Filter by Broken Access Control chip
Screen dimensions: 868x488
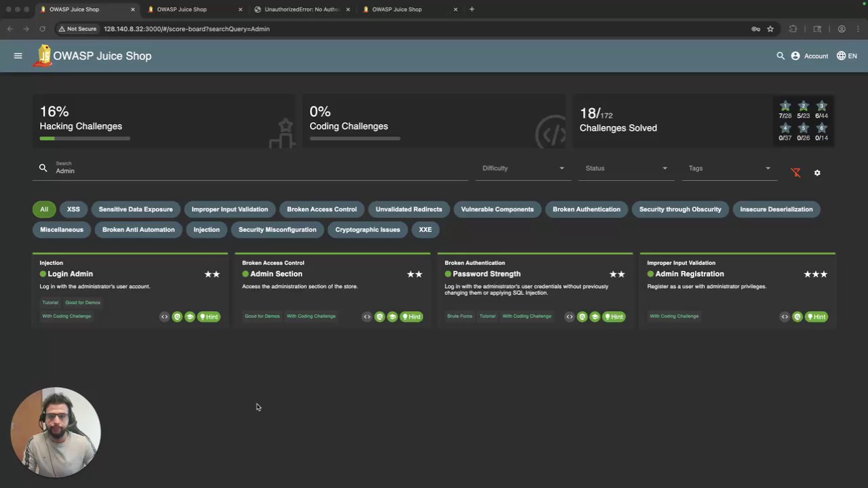[321, 209]
